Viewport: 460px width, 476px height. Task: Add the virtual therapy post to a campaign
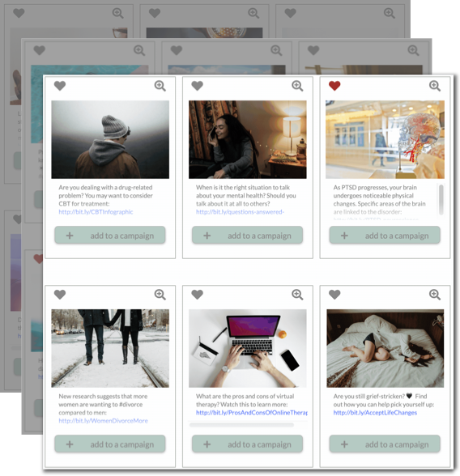[247, 444]
